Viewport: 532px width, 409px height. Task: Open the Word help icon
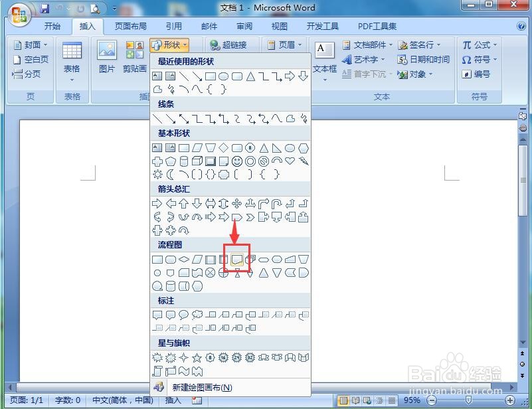521,26
